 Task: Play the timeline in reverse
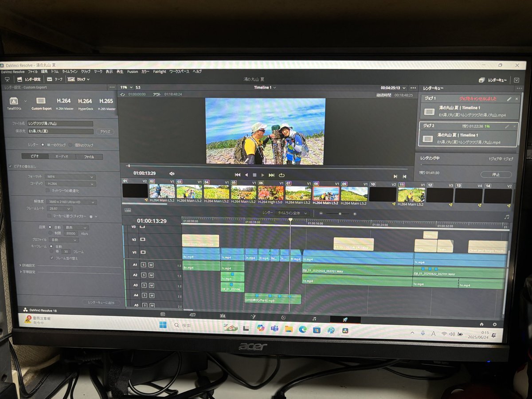point(246,175)
